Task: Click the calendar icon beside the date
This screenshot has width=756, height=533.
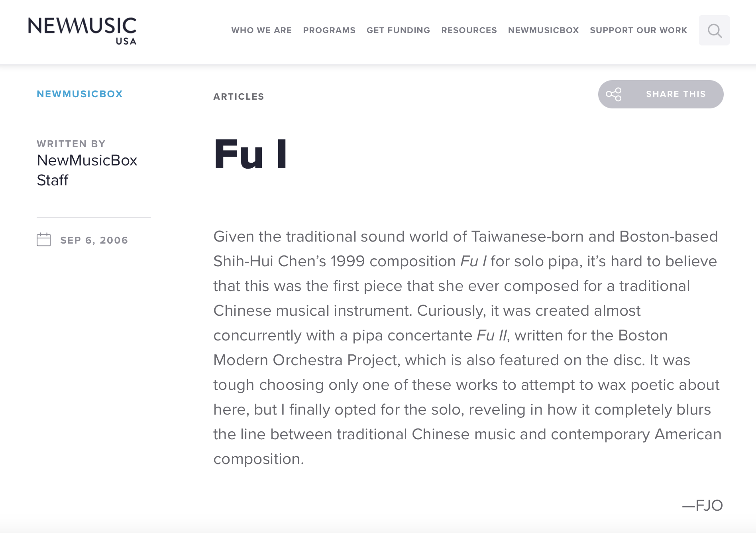Action: click(44, 240)
